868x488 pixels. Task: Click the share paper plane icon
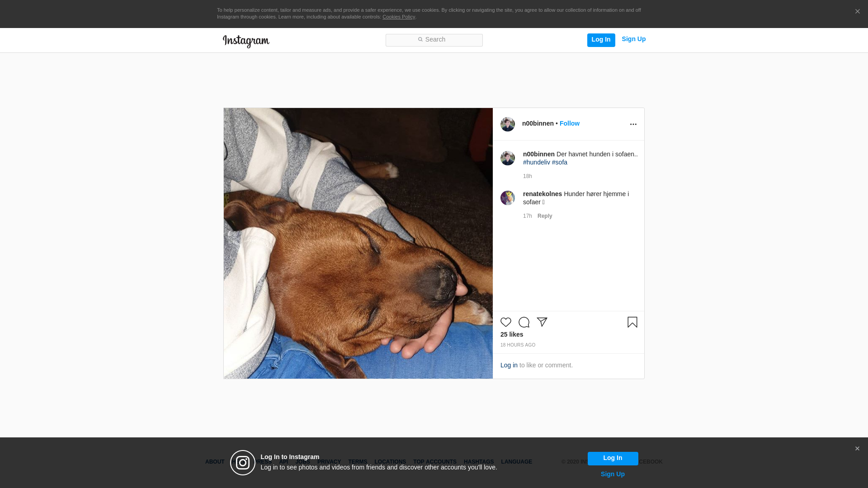coord(542,322)
